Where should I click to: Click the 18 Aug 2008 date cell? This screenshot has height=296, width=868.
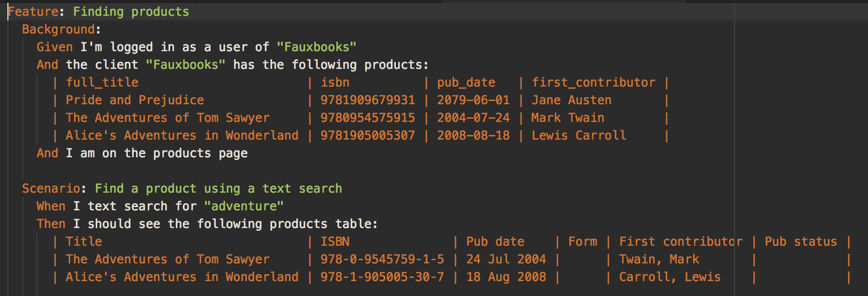point(506,277)
